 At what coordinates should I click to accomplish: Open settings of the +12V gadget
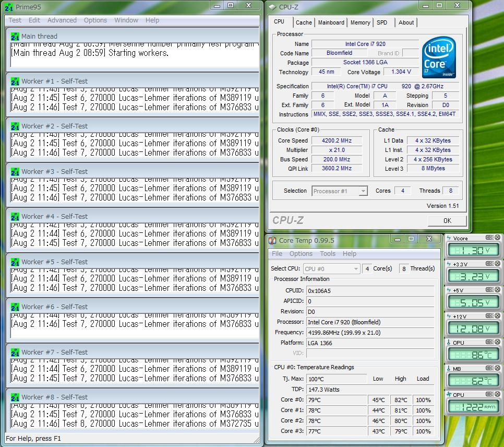pyautogui.click(x=489, y=316)
